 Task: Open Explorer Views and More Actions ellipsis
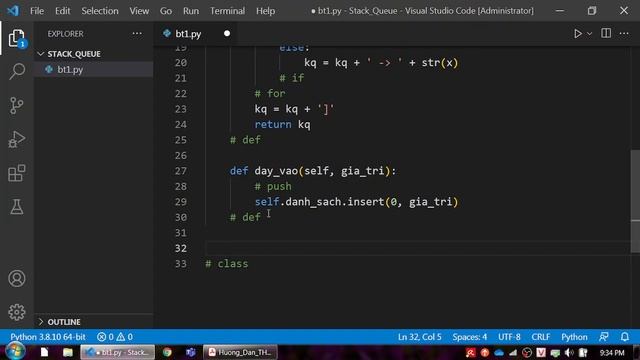click(137, 34)
